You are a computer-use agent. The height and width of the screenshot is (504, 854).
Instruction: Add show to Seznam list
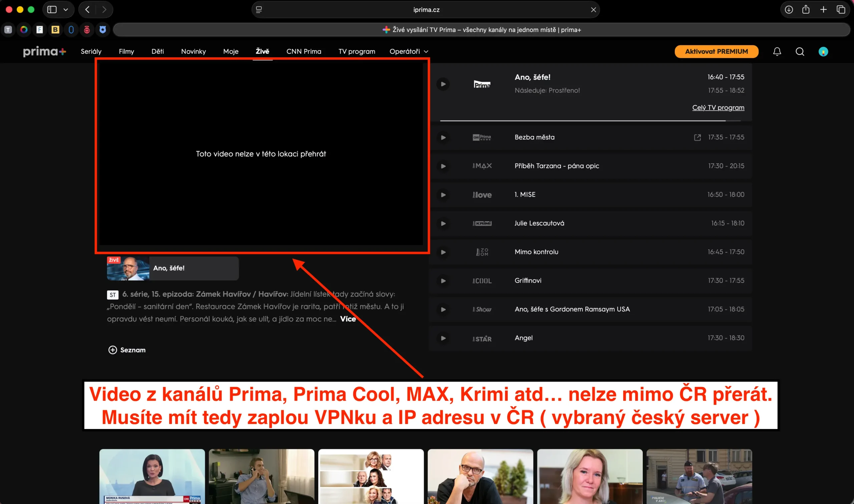click(127, 350)
